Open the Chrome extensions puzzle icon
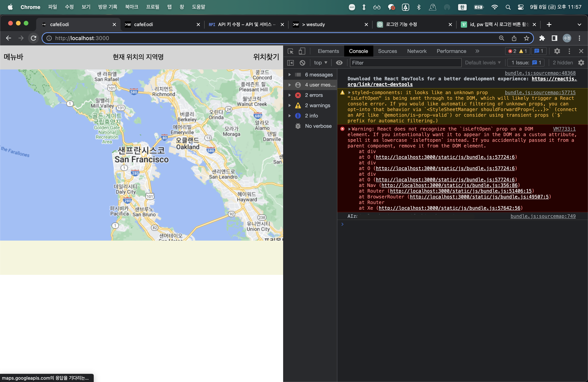 (542, 38)
